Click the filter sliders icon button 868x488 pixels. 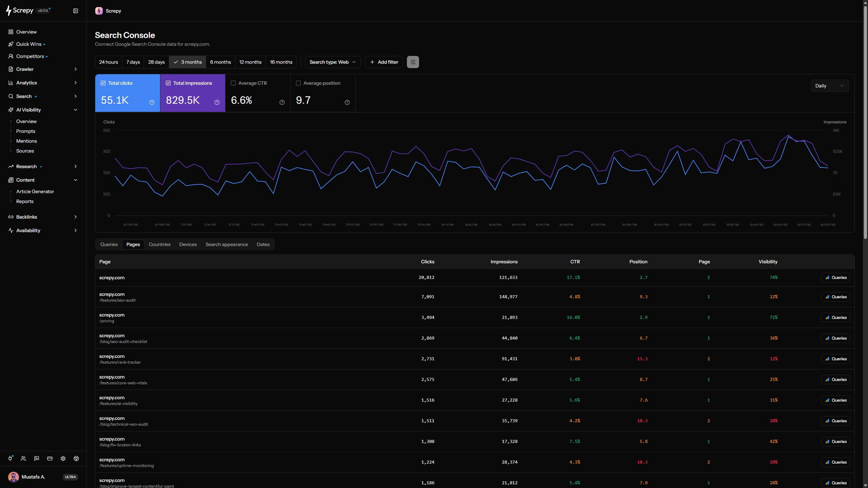pos(413,62)
